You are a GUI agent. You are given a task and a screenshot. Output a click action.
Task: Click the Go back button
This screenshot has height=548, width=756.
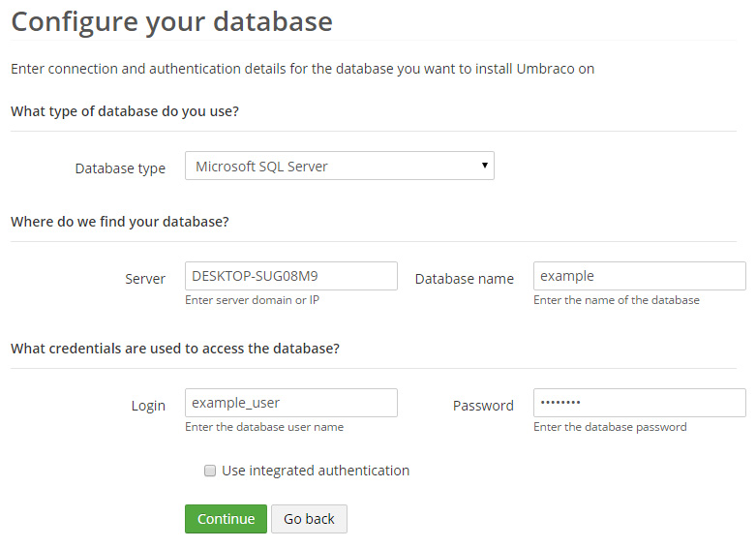309,519
